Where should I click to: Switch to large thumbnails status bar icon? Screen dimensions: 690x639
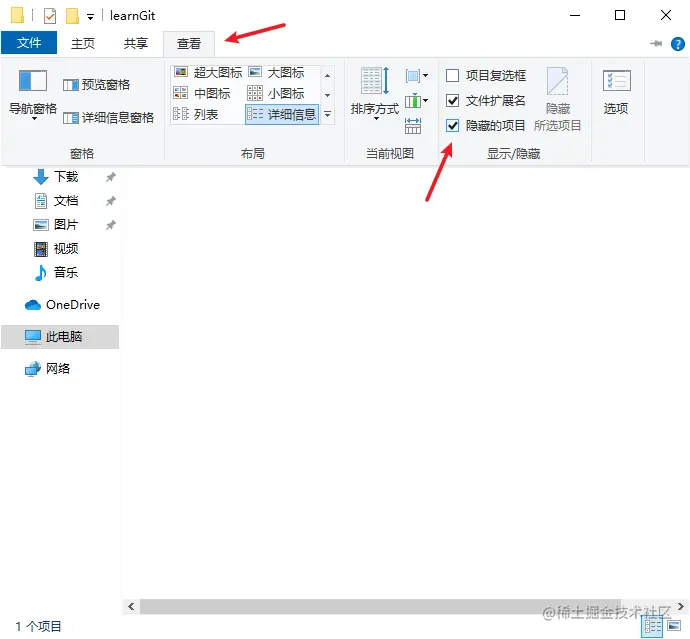click(674, 626)
